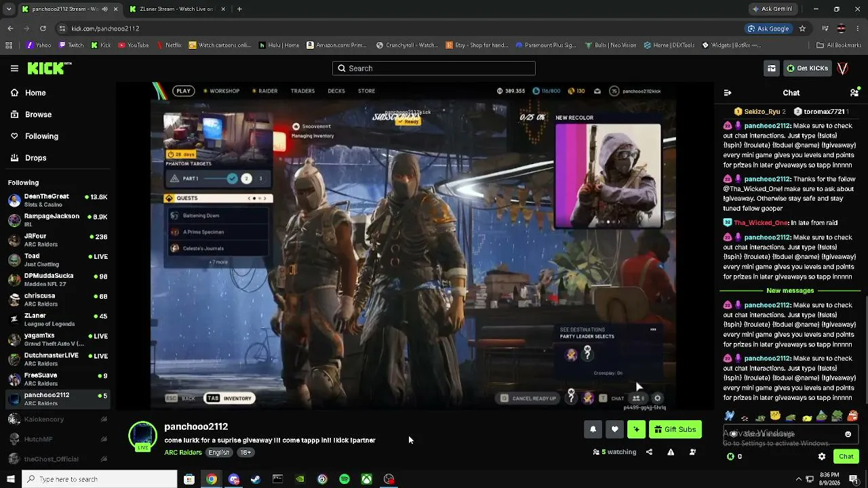Open Steam from the taskbar
The image size is (868, 488).
click(x=256, y=479)
